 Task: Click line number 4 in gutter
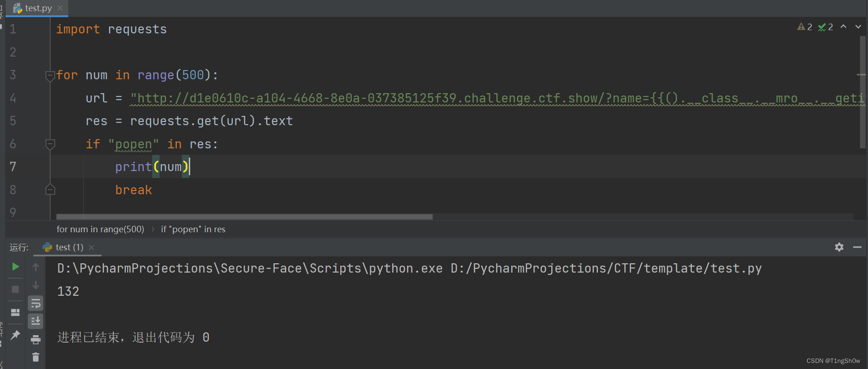13,98
